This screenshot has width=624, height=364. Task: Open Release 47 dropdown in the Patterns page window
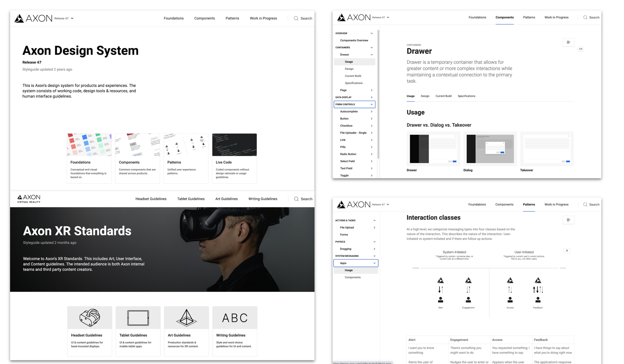pyautogui.click(x=381, y=205)
